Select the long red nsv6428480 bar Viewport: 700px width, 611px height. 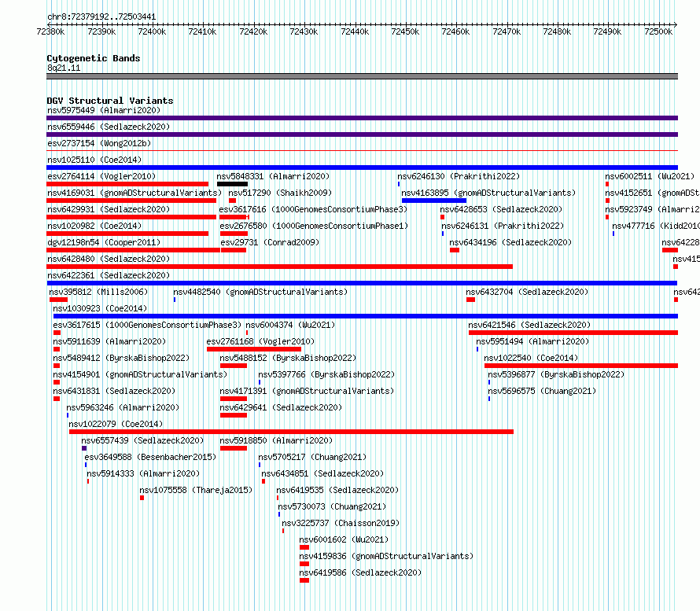point(279,267)
